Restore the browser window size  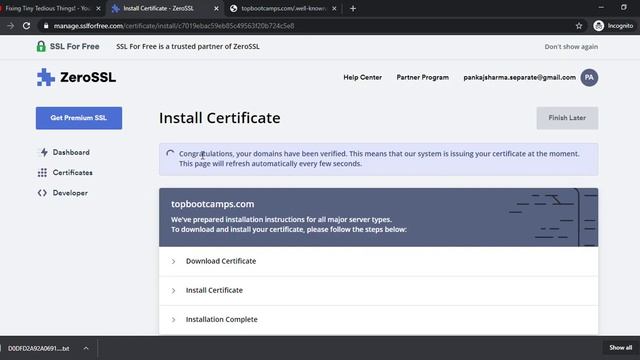tap(623, 7)
